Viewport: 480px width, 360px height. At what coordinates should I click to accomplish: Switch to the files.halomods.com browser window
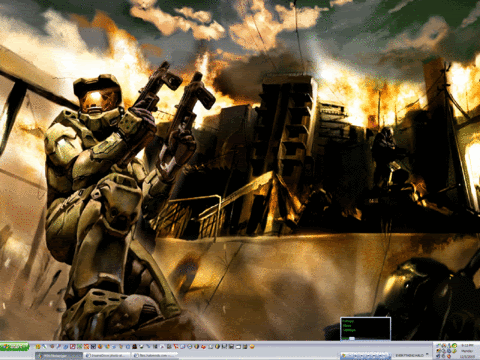click(x=154, y=356)
